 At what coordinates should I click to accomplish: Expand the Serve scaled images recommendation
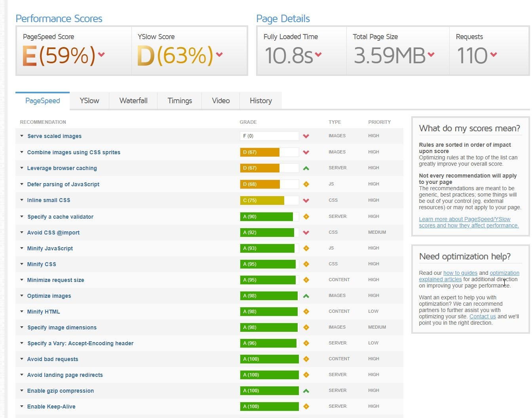54,136
